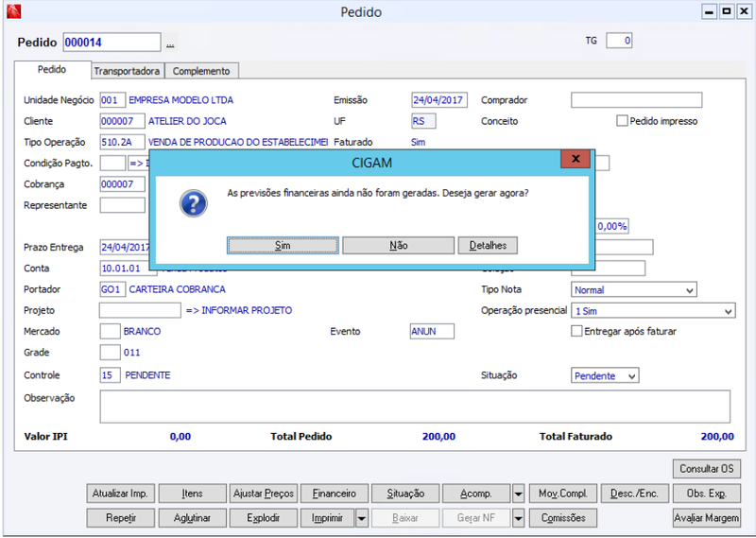Confirm with the Sim button
Screen dimensions: 756x538
pyautogui.click(x=283, y=245)
